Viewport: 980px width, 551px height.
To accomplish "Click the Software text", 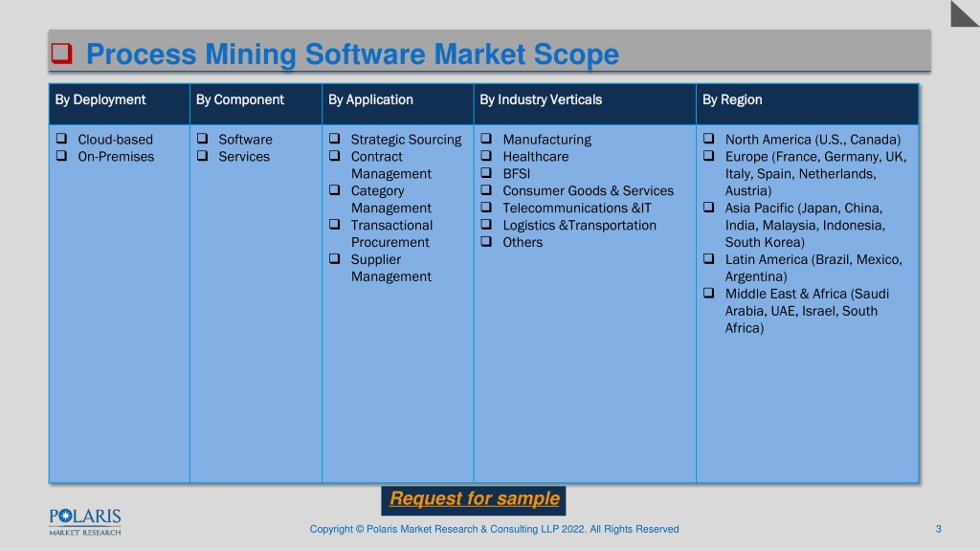I will (x=246, y=140).
